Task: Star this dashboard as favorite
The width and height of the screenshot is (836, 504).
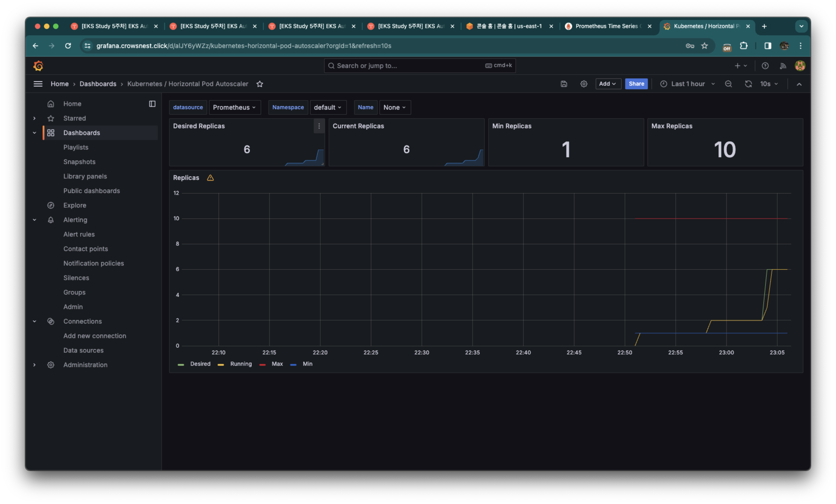Action: [x=260, y=84]
